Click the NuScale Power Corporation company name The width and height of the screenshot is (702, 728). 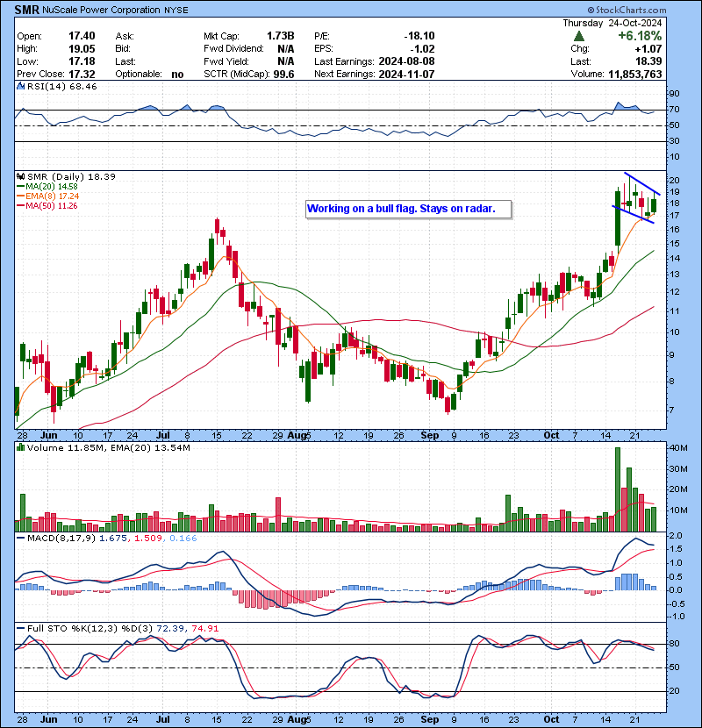(x=101, y=10)
